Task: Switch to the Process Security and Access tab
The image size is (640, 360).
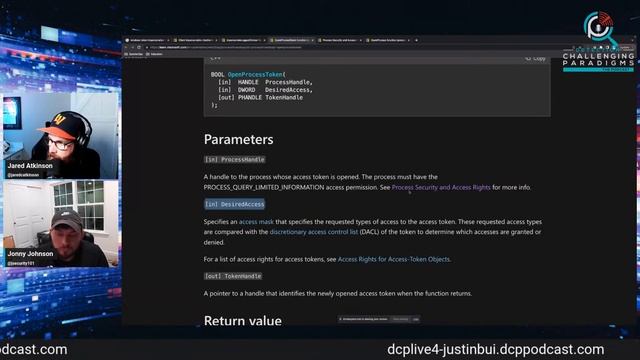Action: coord(340,40)
